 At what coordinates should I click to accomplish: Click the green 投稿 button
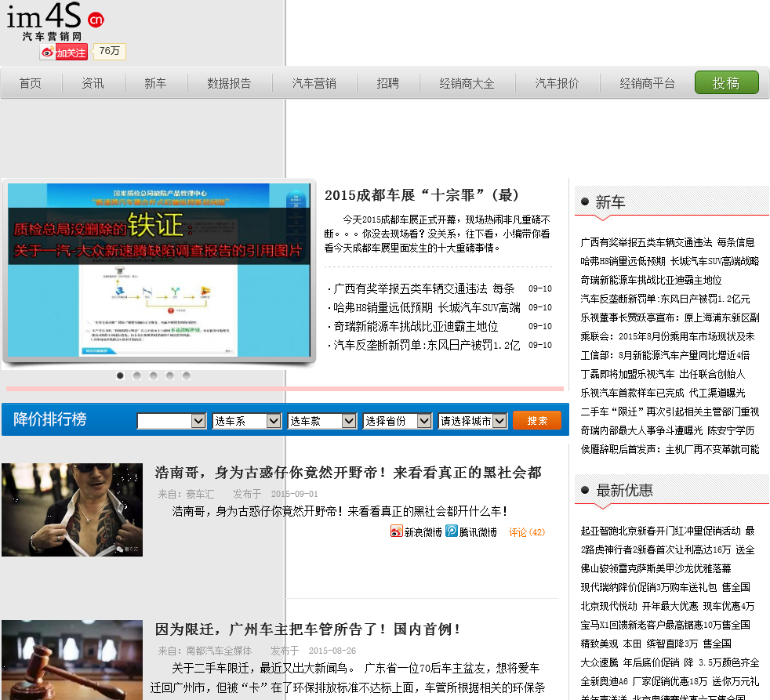pos(726,82)
